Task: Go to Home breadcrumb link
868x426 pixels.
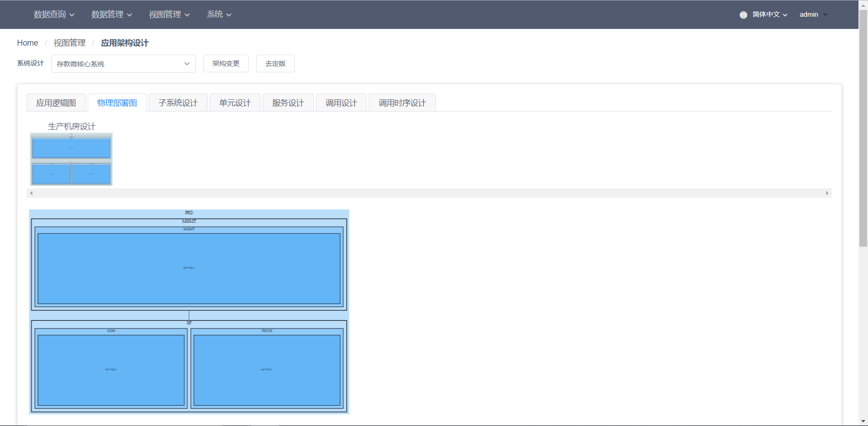Action: 28,43
